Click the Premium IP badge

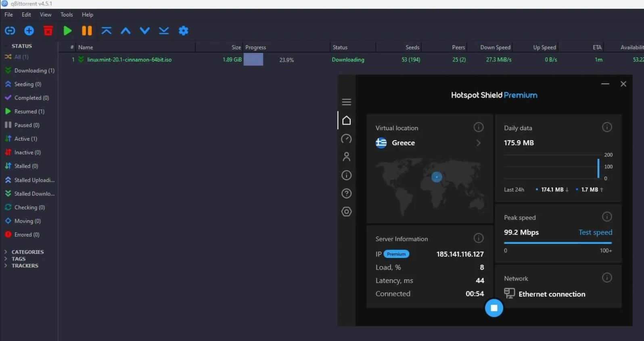tap(396, 254)
